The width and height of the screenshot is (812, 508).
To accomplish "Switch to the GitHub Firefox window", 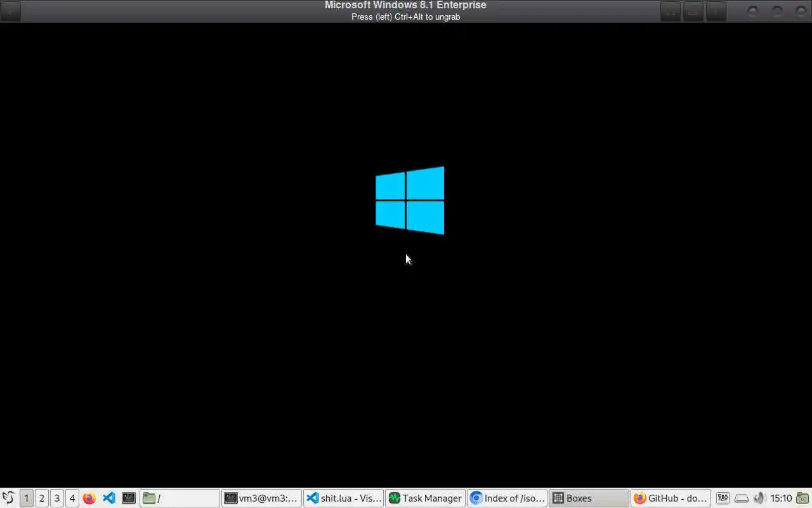I will (671, 498).
